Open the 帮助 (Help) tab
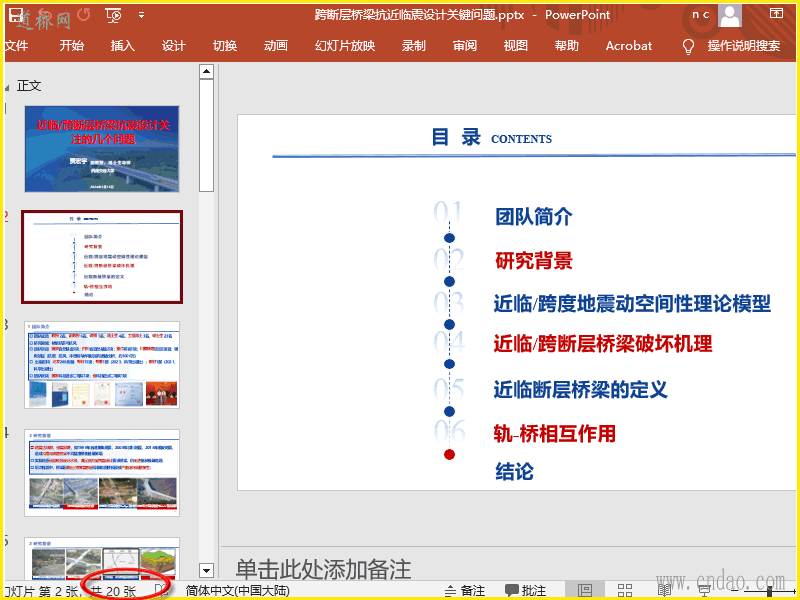The image size is (800, 600). click(x=567, y=46)
